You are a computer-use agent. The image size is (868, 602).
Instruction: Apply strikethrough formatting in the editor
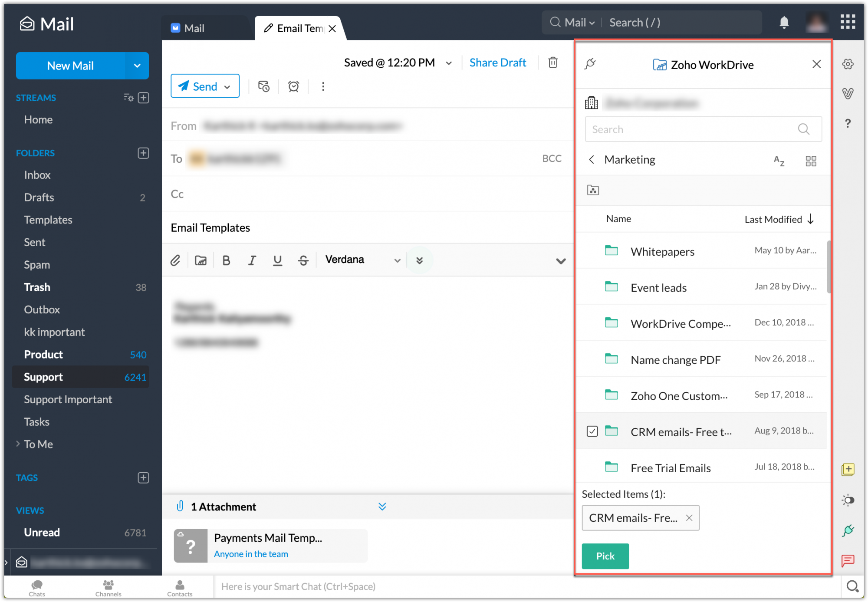point(303,260)
